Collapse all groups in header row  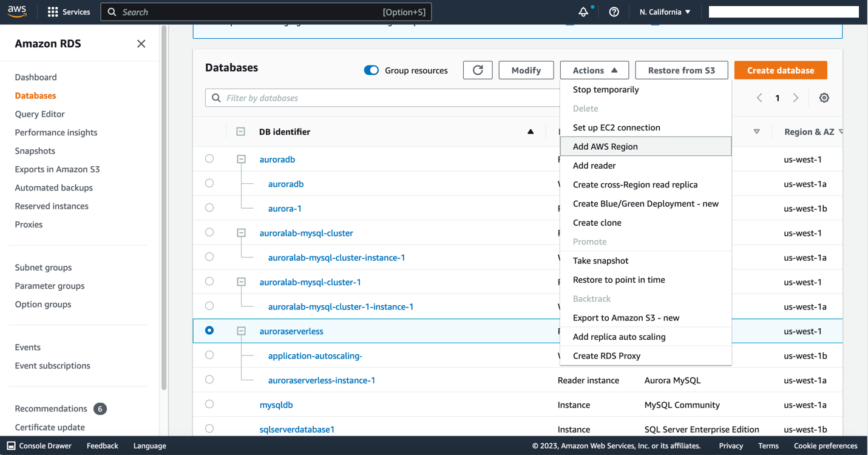(x=241, y=132)
